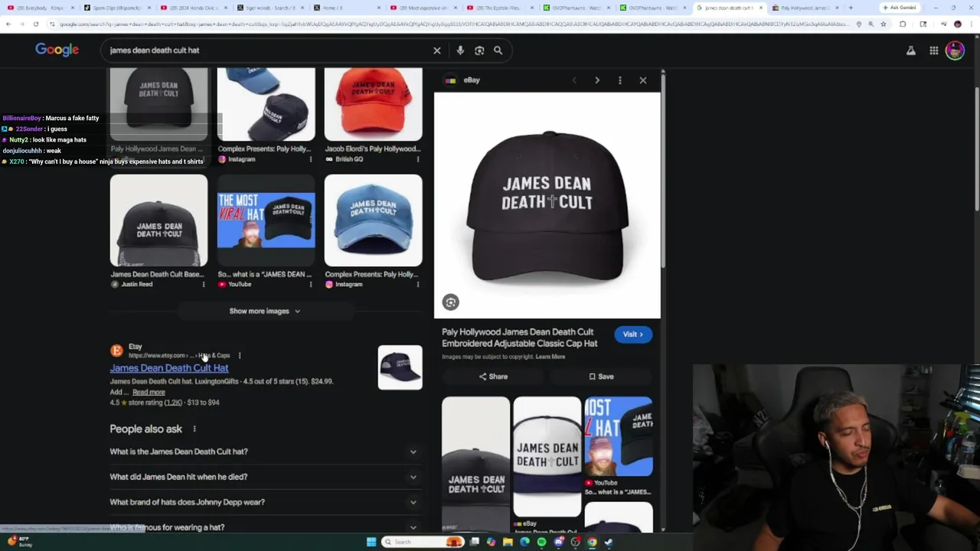This screenshot has width=980, height=551.
Task: Open menu for the Justin Reed image result
Action: point(204,285)
